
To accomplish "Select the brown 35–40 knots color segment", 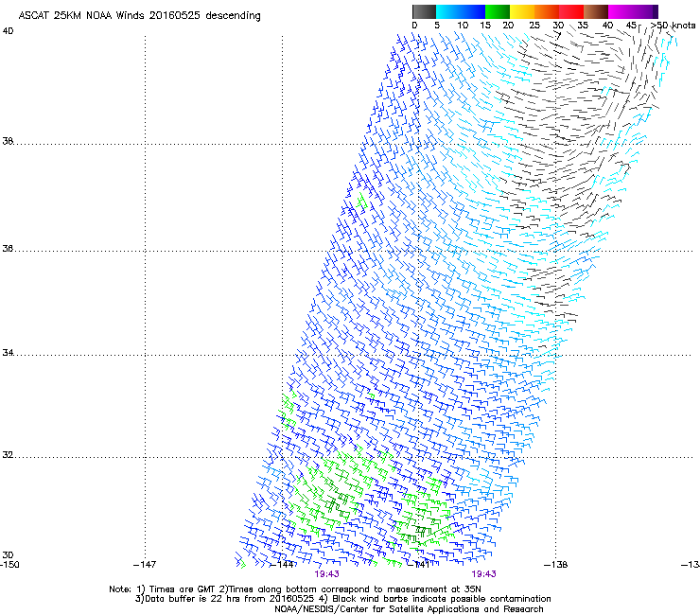I will click(596, 12).
